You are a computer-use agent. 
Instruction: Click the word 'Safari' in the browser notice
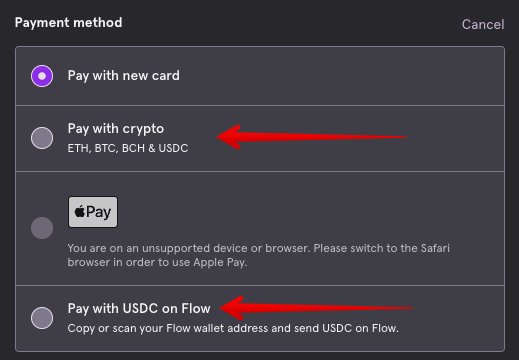point(435,248)
